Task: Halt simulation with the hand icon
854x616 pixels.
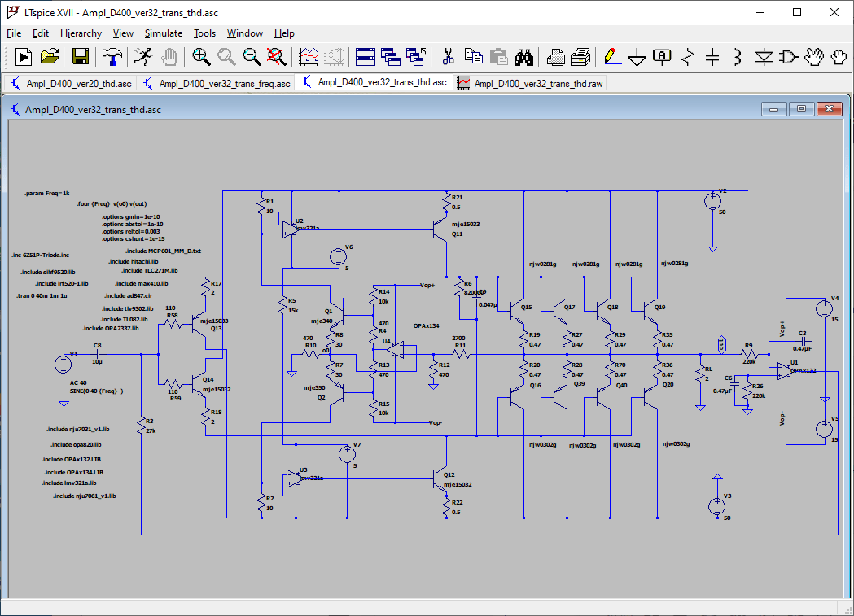Action: pos(169,57)
